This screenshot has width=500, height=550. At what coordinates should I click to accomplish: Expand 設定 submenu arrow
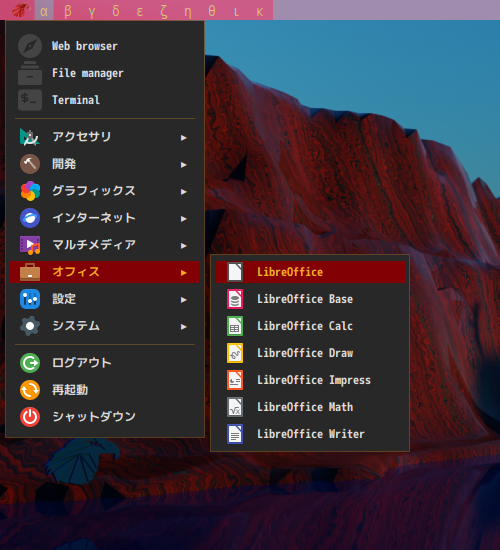184,300
